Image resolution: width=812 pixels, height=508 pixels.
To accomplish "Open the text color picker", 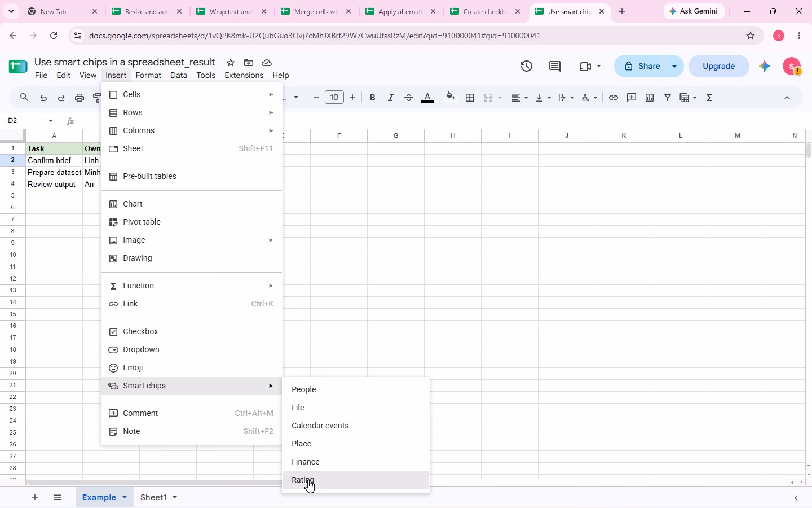I will [427, 98].
